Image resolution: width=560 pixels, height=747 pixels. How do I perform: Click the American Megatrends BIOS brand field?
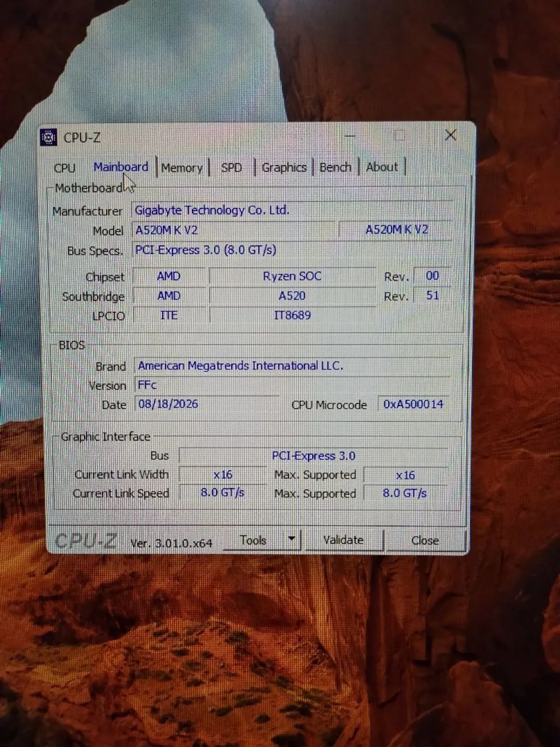pos(292,366)
